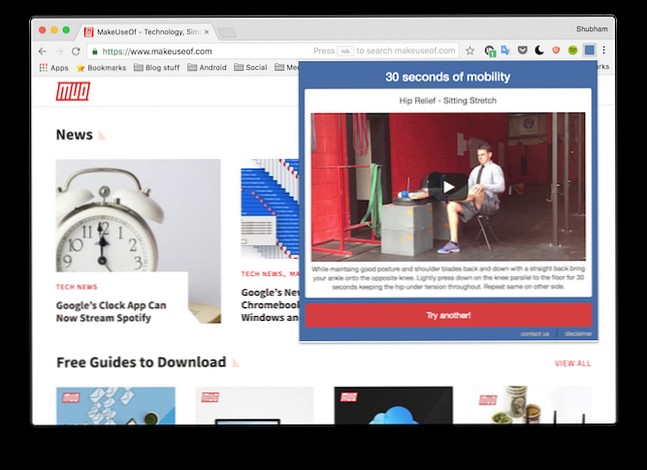Click the Pocket extension icon

[522, 50]
